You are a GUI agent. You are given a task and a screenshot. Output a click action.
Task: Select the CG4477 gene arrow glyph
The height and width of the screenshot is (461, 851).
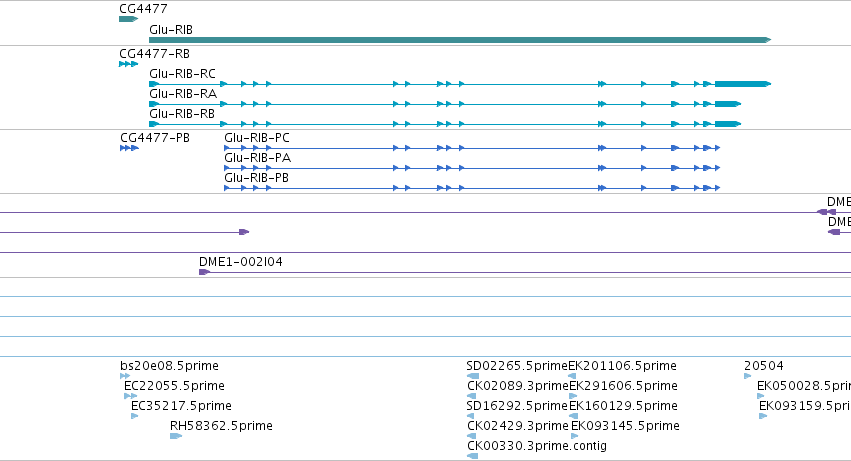click(x=129, y=19)
